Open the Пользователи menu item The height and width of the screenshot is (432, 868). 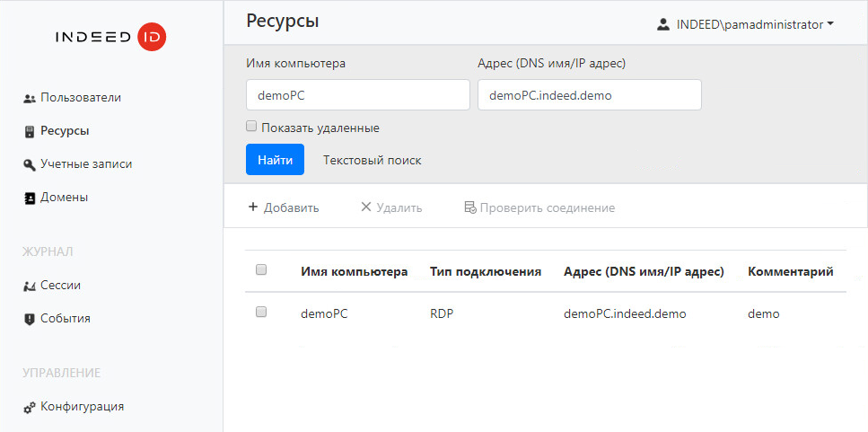tap(80, 98)
